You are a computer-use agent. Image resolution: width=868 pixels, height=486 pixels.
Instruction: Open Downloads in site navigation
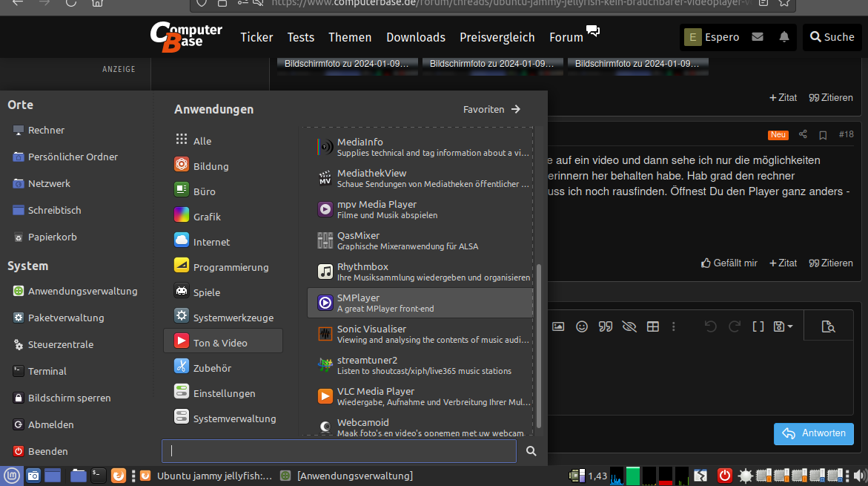416,37
